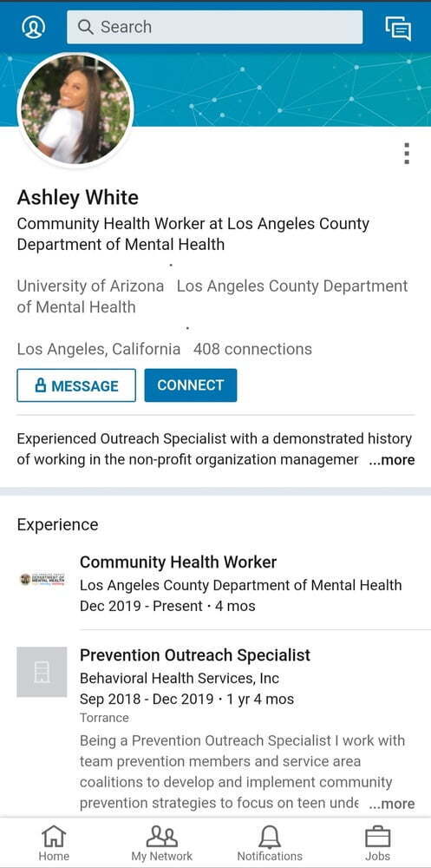431x868 pixels.
Task: Open the messaging chat icon
Action: pyautogui.click(x=398, y=28)
